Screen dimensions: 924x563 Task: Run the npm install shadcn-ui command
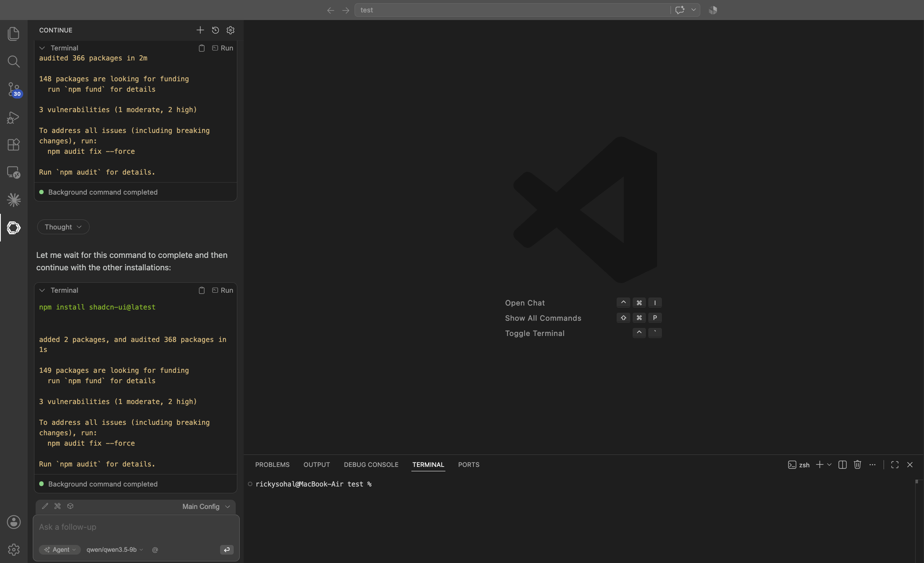tap(222, 290)
